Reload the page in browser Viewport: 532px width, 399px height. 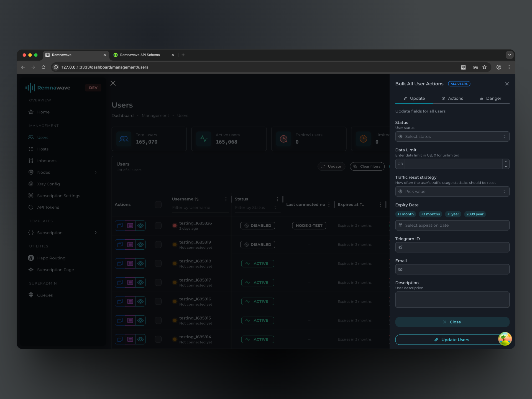[x=44, y=67]
